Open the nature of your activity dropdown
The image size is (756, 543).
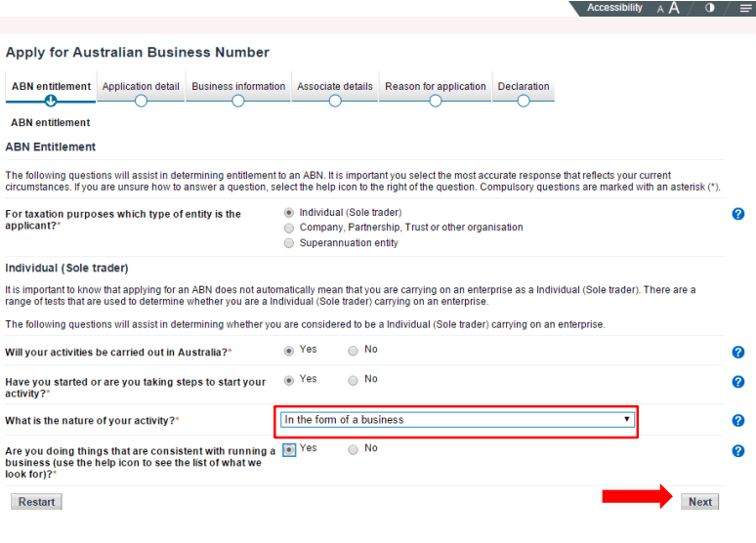click(x=457, y=420)
